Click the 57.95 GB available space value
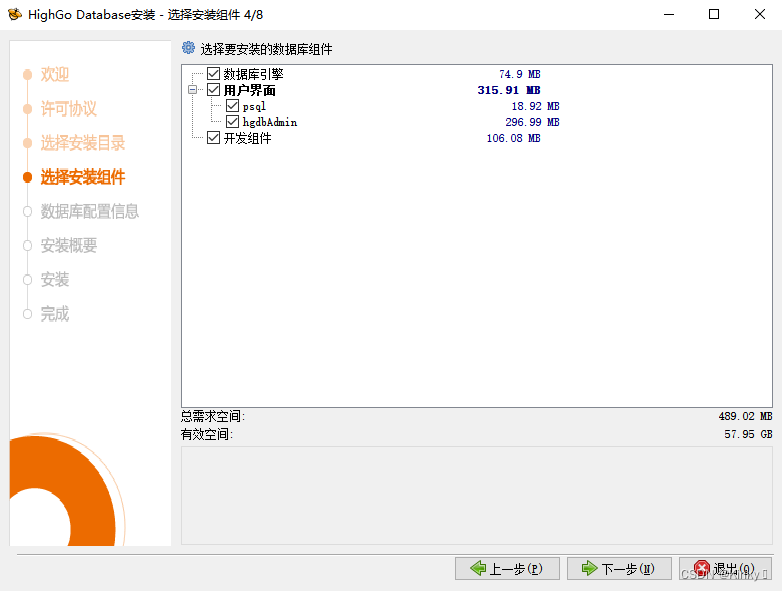 (748, 434)
